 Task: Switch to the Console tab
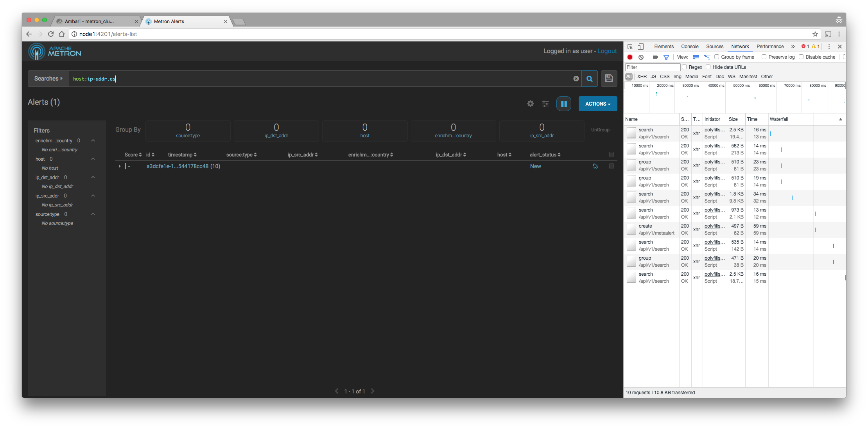click(690, 46)
